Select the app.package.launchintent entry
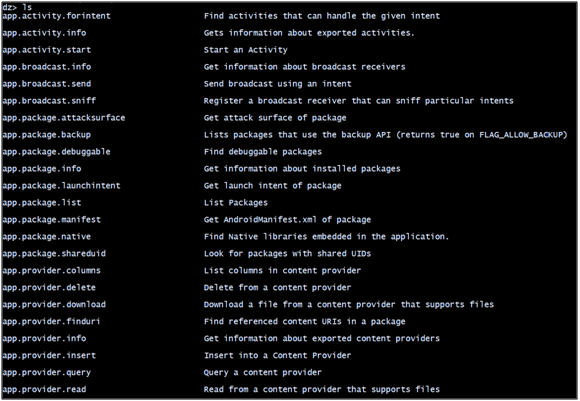 point(61,186)
